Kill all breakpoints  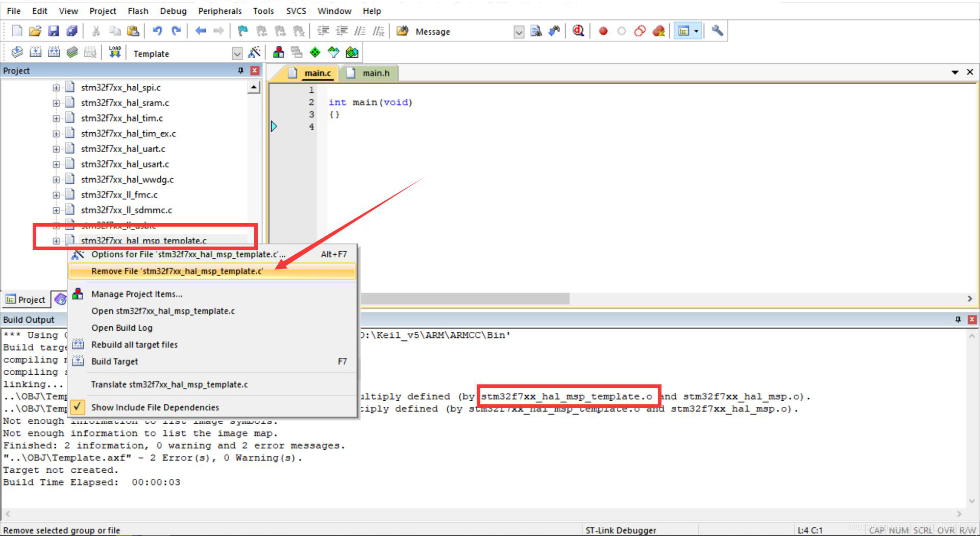point(658,31)
